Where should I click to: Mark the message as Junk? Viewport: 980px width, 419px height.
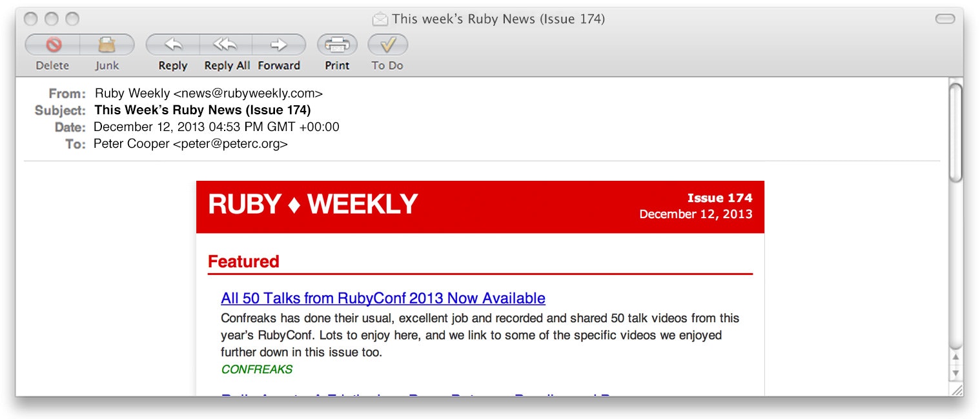pos(107,45)
